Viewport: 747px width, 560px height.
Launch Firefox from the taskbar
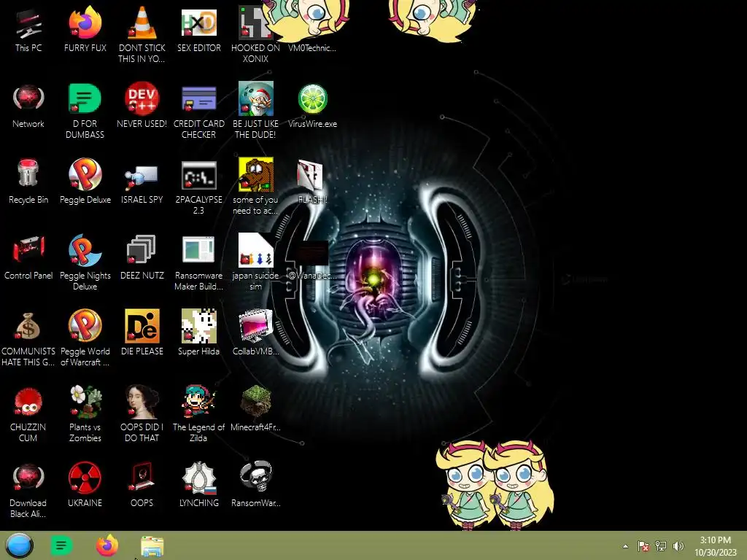pyautogui.click(x=107, y=545)
